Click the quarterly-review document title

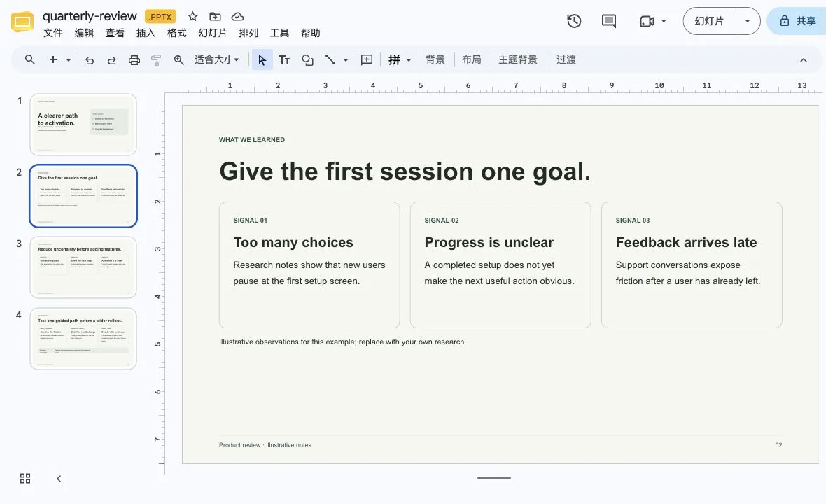pyautogui.click(x=90, y=16)
